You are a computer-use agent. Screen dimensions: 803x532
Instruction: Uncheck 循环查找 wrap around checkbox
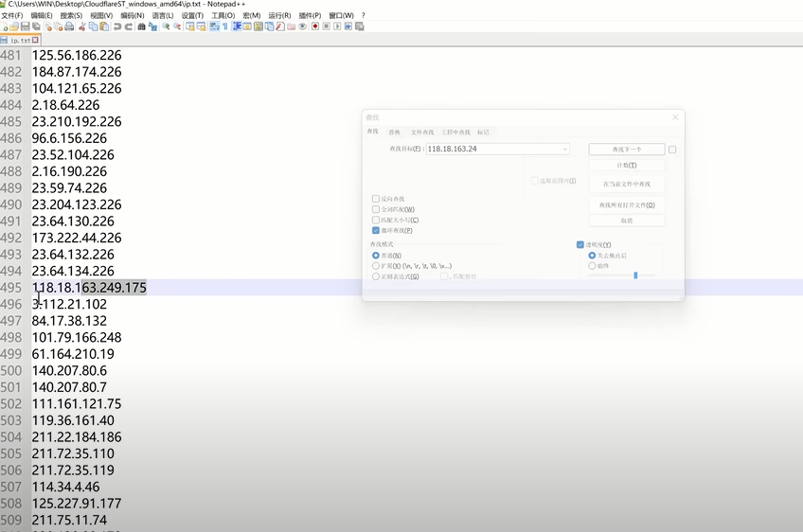pos(376,230)
